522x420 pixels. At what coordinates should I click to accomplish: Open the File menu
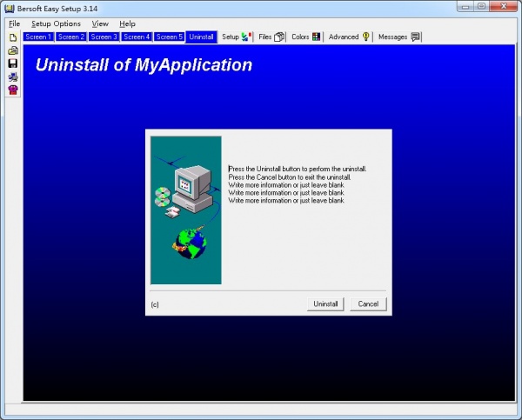point(14,23)
